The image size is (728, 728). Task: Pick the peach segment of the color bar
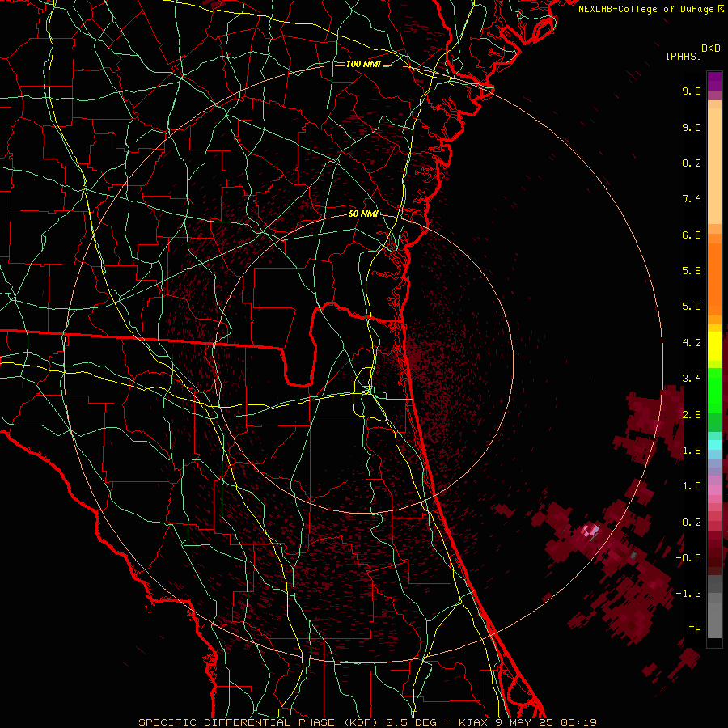714,166
